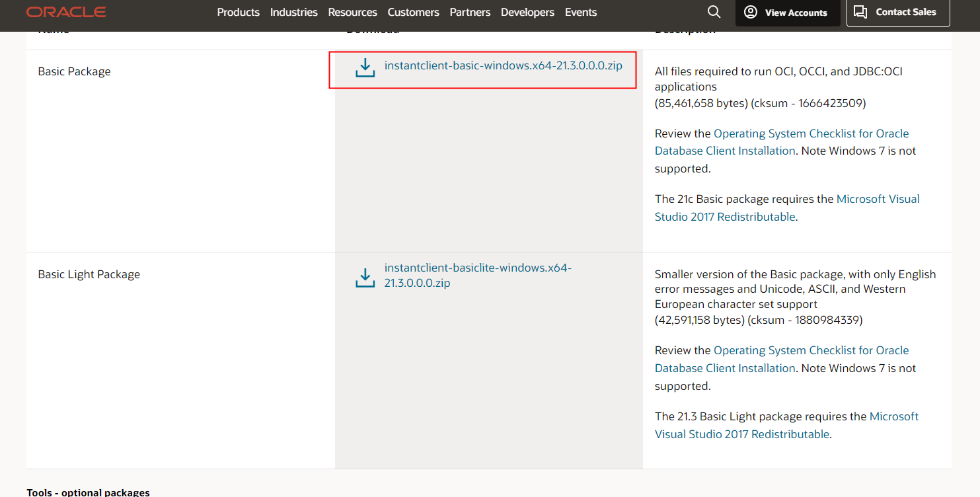Click the download icon for the Basic Package
The image size is (980, 497).
tap(365, 67)
